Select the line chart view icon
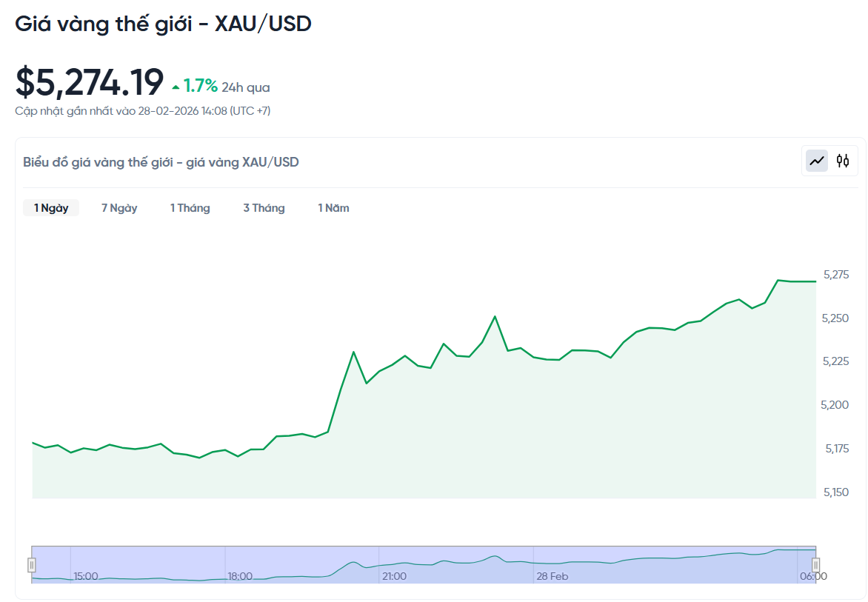The height and width of the screenshot is (602, 868). 815,160
